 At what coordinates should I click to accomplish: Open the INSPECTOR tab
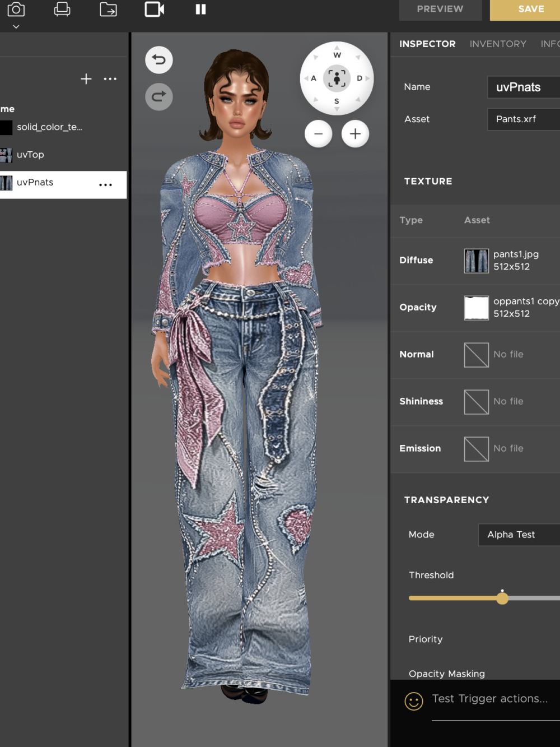[427, 44]
